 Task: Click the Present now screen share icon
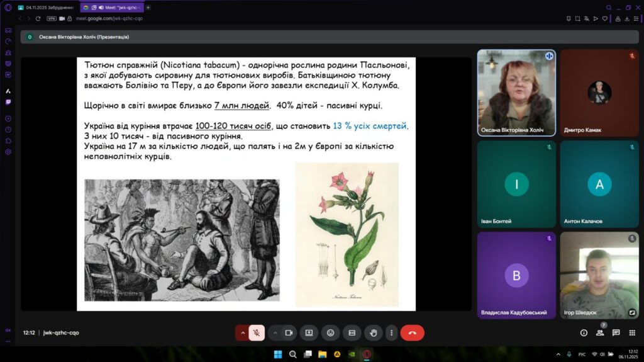pyautogui.click(x=309, y=332)
